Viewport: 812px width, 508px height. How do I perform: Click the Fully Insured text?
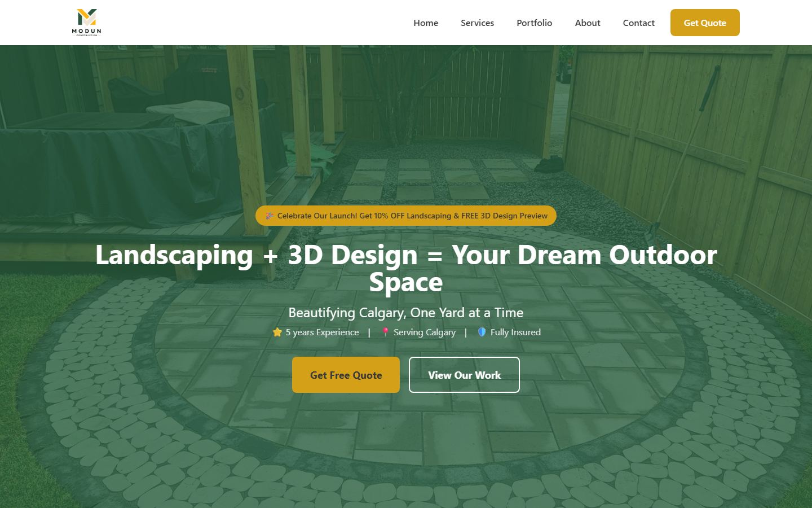coord(515,332)
